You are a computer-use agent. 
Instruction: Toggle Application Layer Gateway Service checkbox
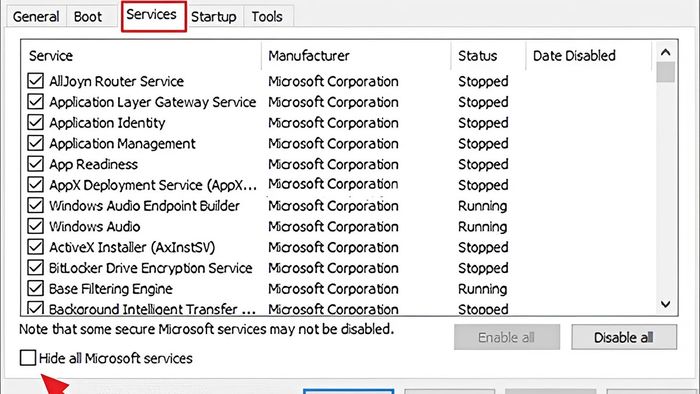click(35, 101)
